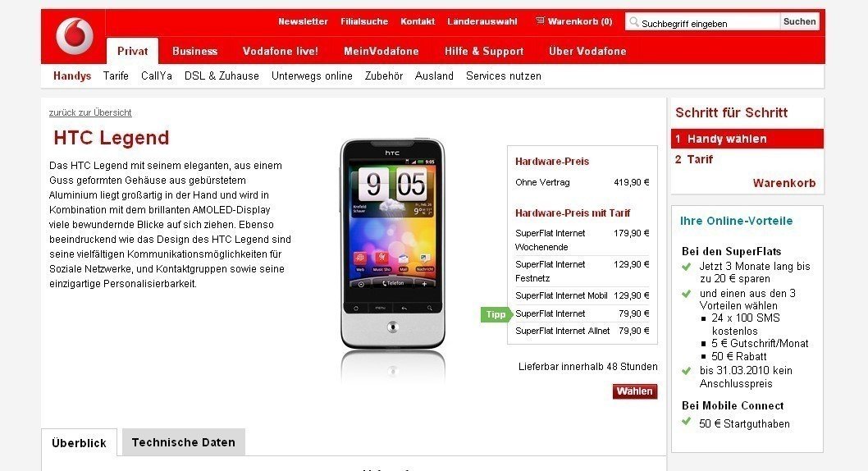Screen dimensions: 868x471
Task: Open the Filialsuche link
Action: (364, 21)
